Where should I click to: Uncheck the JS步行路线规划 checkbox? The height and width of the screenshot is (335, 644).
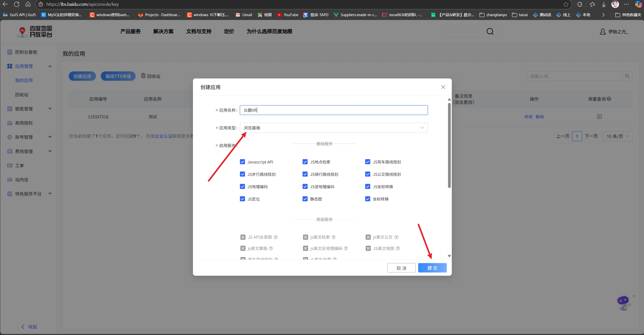pos(242,174)
